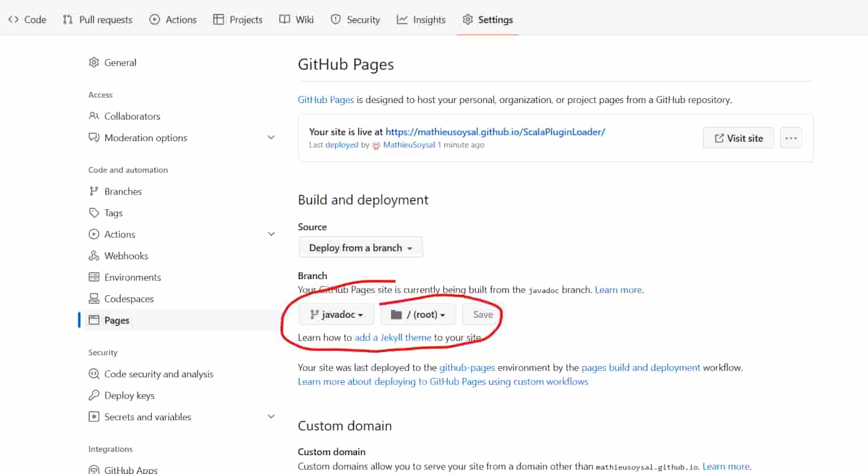
Task: Expand the Moderation options chevron
Action: click(271, 137)
